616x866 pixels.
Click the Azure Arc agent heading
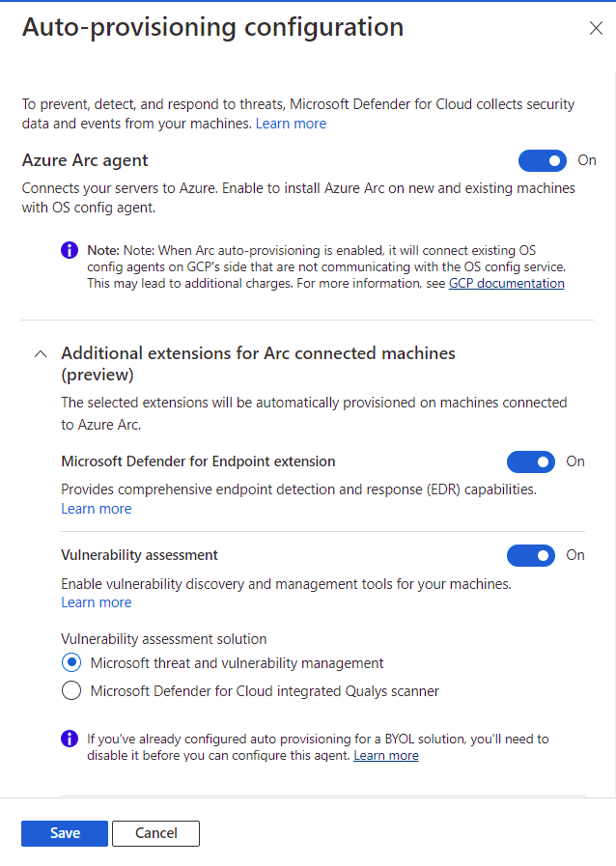(x=85, y=160)
